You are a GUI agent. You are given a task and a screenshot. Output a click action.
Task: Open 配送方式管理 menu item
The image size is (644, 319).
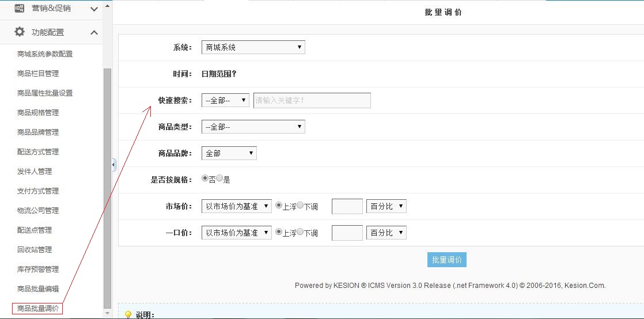point(38,152)
